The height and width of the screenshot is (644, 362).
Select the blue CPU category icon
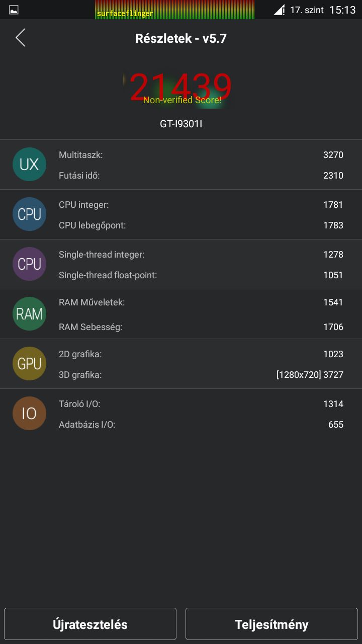29,214
